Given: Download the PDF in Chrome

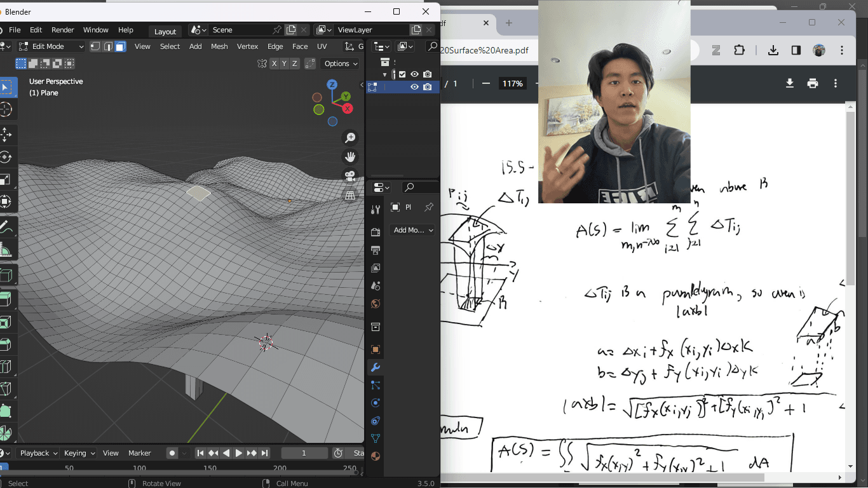Looking at the screenshot, I should pos(789,83).
